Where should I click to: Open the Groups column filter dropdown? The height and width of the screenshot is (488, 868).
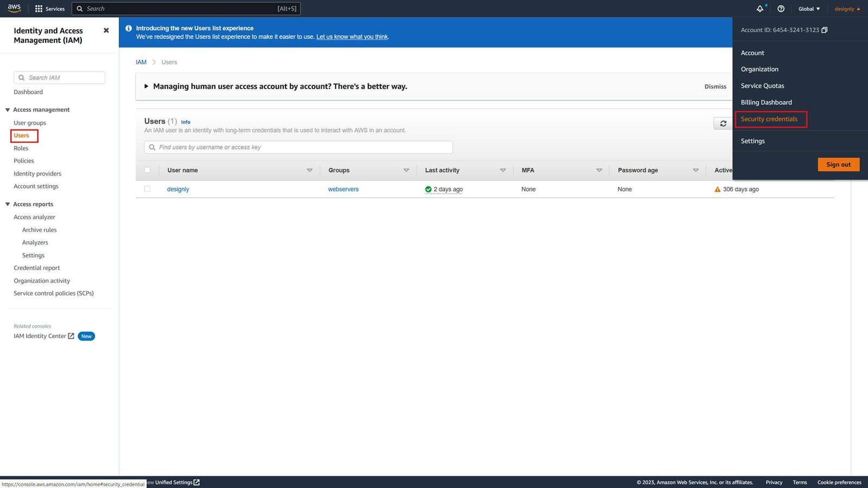tap(406, 170)
